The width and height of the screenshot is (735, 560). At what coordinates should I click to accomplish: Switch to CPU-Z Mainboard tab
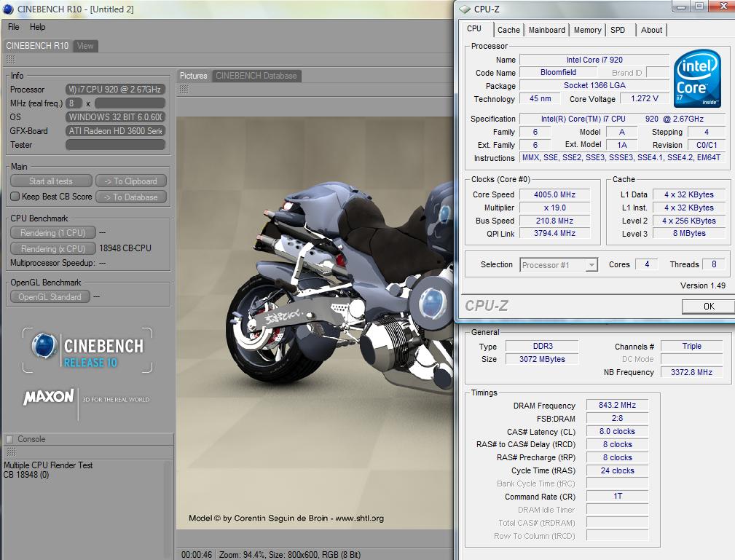point(547,30)
